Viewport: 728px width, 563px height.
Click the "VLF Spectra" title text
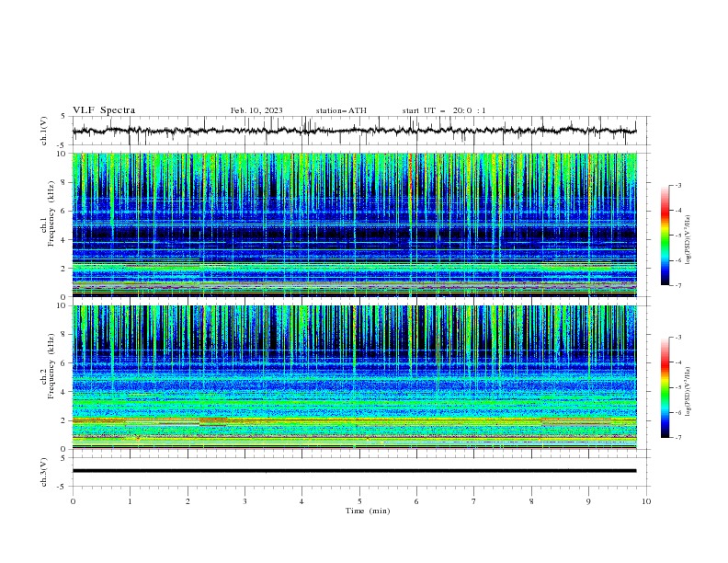104,110
